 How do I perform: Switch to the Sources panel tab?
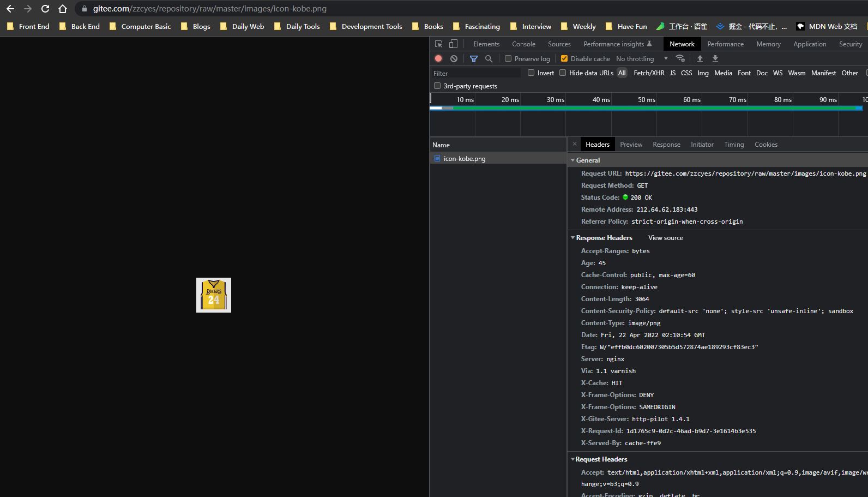(559, 44)
